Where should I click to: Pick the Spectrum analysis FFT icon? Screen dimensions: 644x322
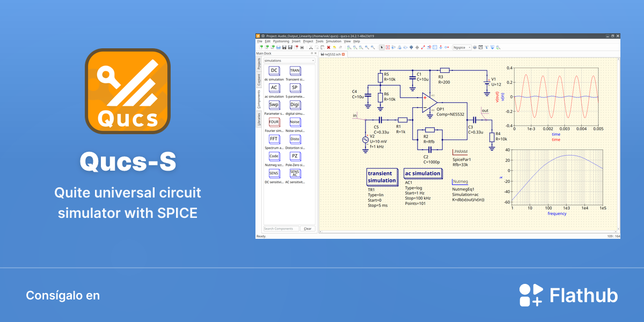click(x=274, y=140)
